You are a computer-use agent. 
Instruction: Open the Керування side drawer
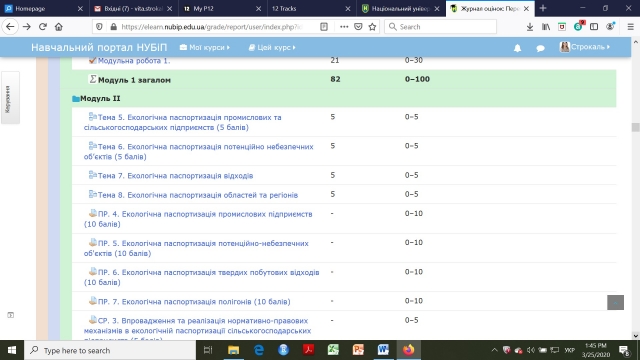pyautogui.click(x=10, y=98)
